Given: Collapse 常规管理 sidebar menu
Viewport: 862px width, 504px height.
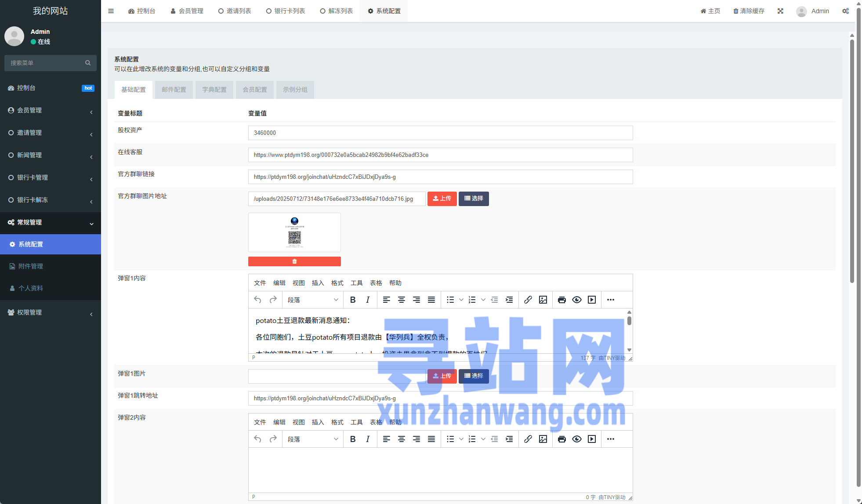Looking at the screenshot, I should click(x=51, y=222).
